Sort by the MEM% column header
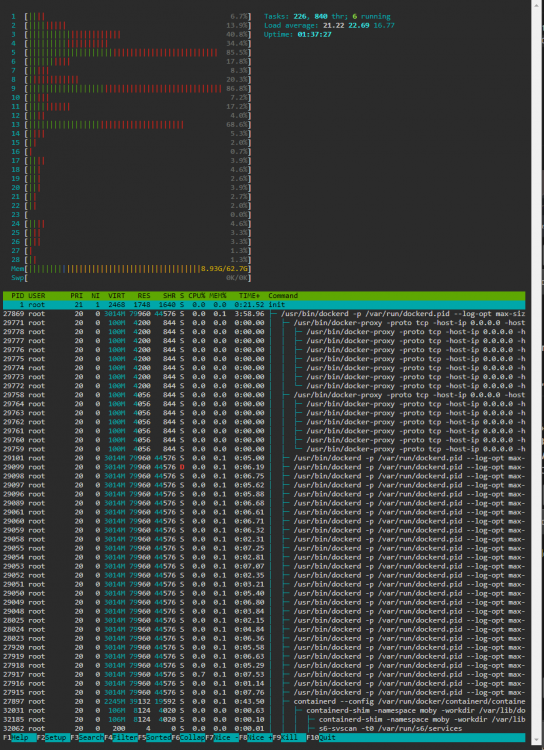 click(218, 296)
